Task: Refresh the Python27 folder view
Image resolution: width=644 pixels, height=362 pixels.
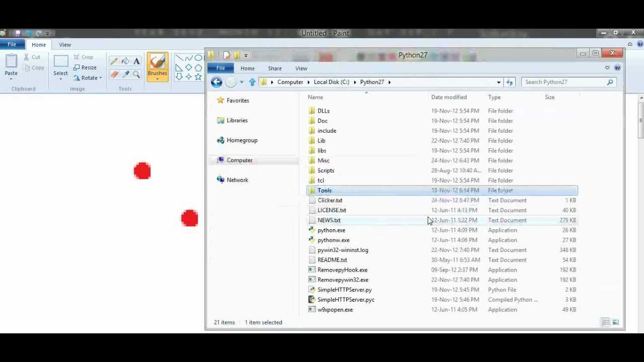Action: pyautogui.click(x=510, y=82)
